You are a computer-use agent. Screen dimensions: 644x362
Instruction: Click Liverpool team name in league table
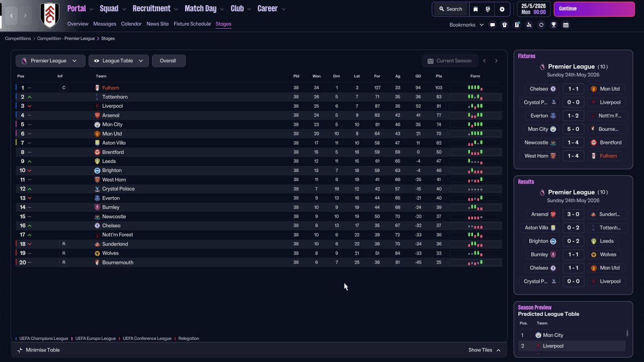112,106
